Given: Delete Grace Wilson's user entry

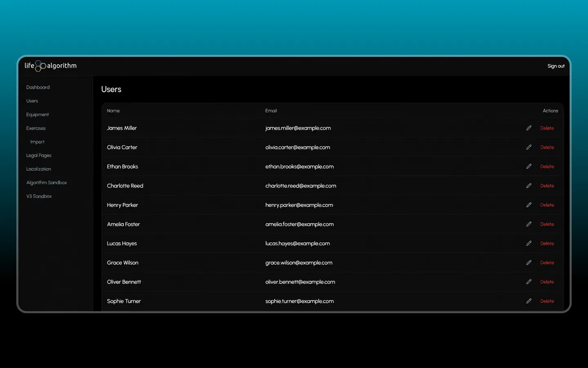Looking at the screenshot, I should (547, 263).
